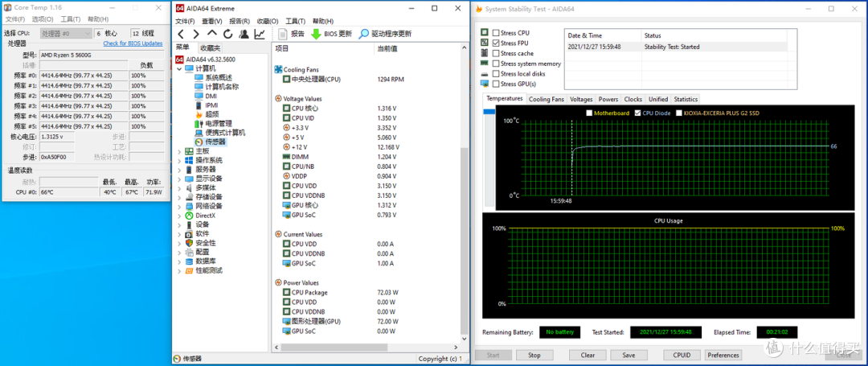
Task: Click the Save button
Action: pyautogui.click(x=628, y=355)
